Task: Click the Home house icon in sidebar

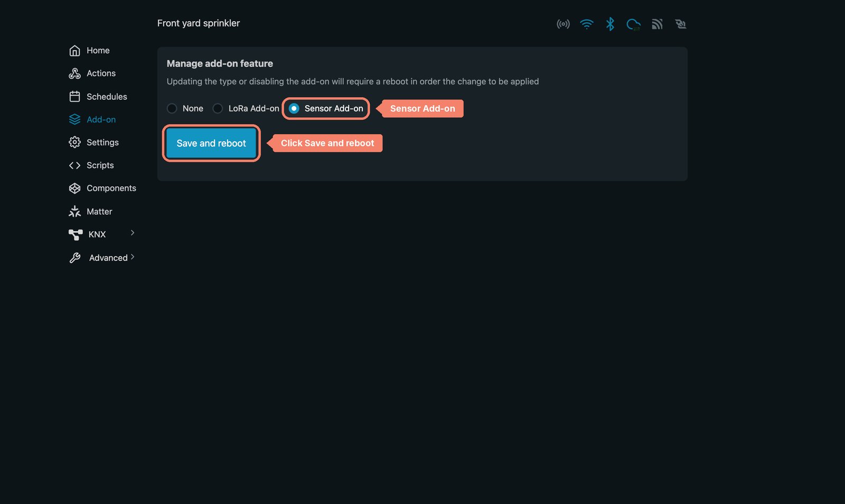Action: tap(74, 51)
